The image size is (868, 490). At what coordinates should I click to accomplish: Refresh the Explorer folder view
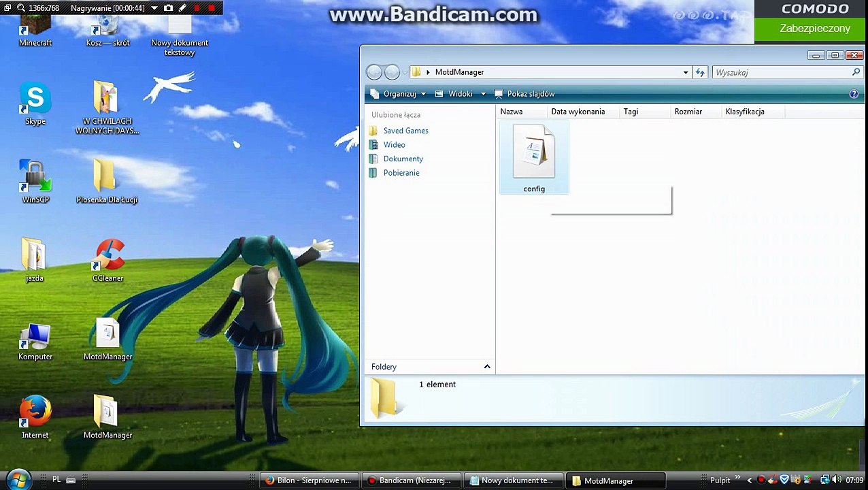pyautogui.click(x=701, y=72)
